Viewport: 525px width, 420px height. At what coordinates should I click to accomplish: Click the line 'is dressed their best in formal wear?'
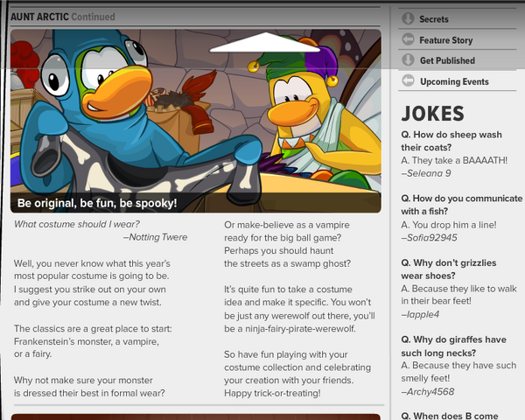point(89,393)
